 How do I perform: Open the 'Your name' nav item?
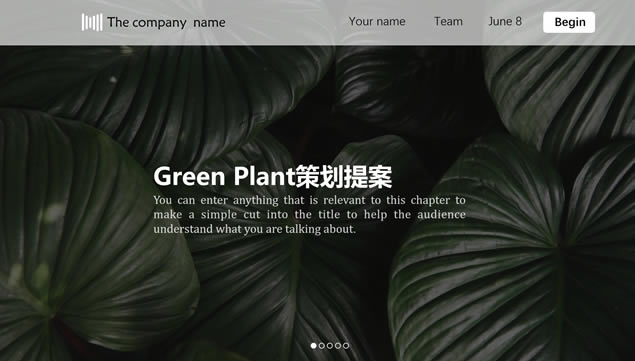(377, 21)
